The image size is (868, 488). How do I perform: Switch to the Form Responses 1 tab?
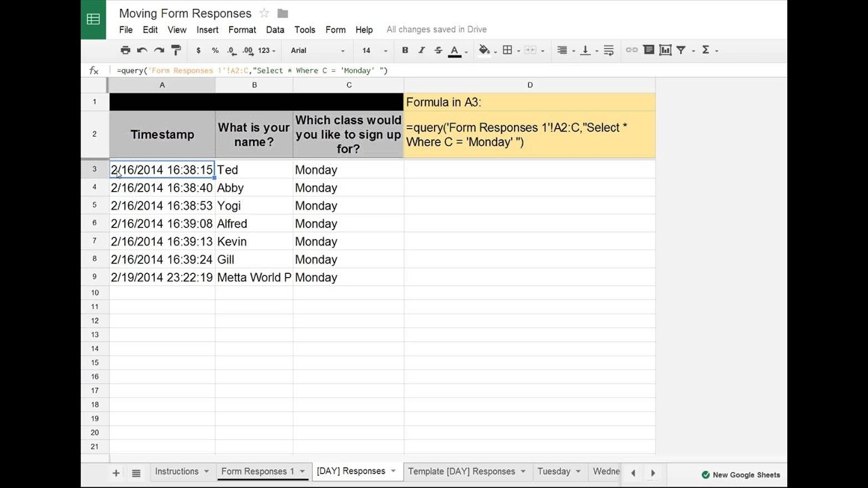pyautogui.click(x=259, y=471)
